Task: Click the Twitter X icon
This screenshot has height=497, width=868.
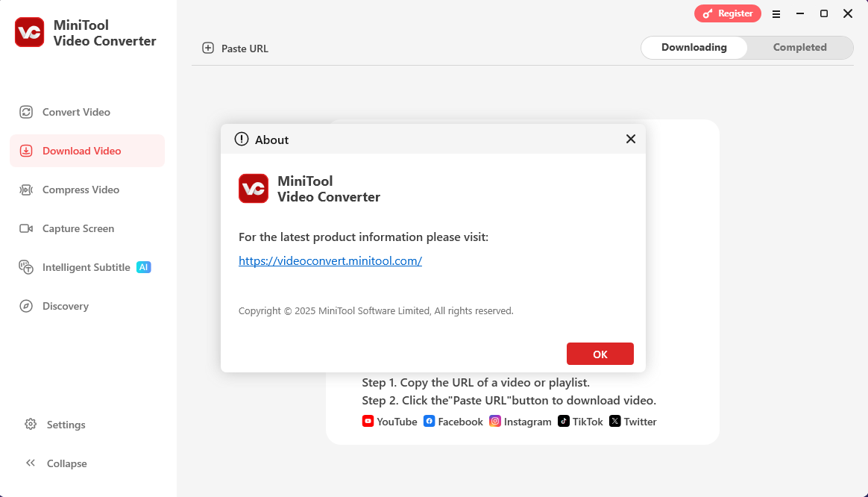Action: [615, 421]
